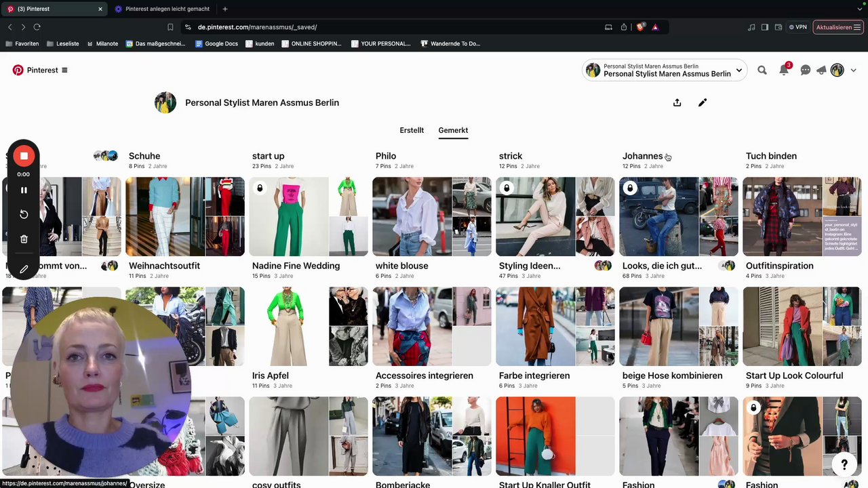Open the Tuch binden board title
Screen dimensions: 868x488
[x=772, y=156]
